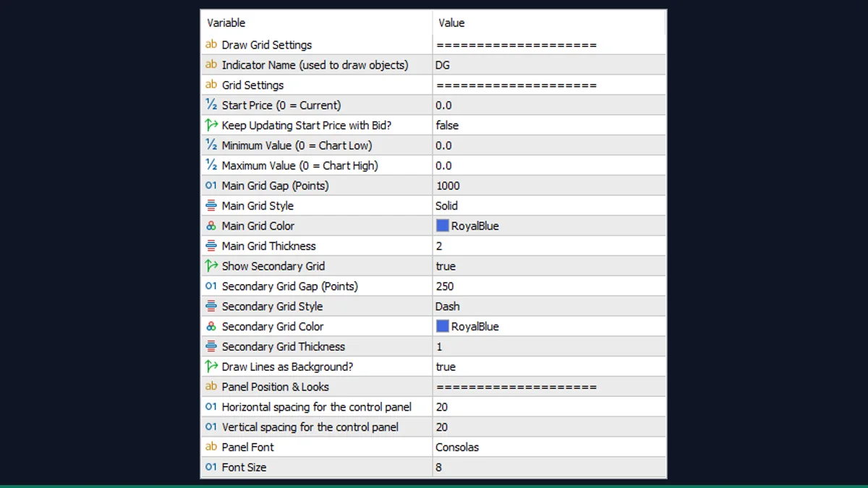Click the line-style icon beside Secondary Grid Style
Viewport: 868px width, 488px height.
[211, 307]
